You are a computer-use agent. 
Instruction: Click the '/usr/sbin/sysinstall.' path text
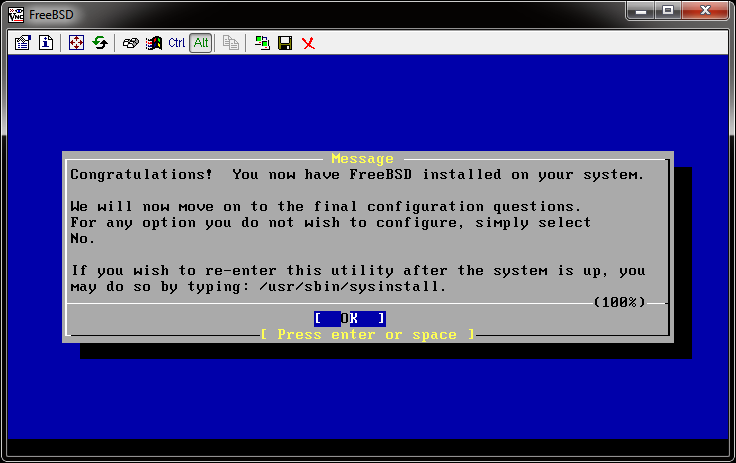click(353, 286)
